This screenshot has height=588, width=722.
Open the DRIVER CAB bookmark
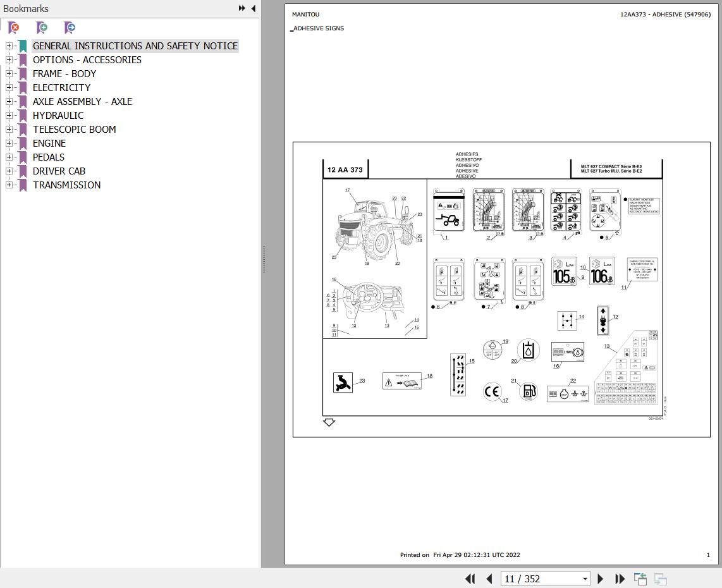tap(59, 171)
